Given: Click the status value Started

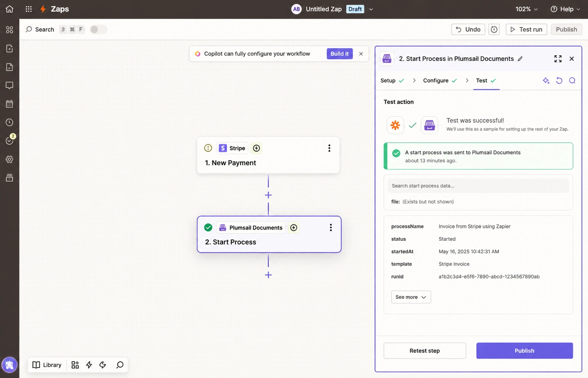Looking at the screenshot, I should tap(447, 239).
